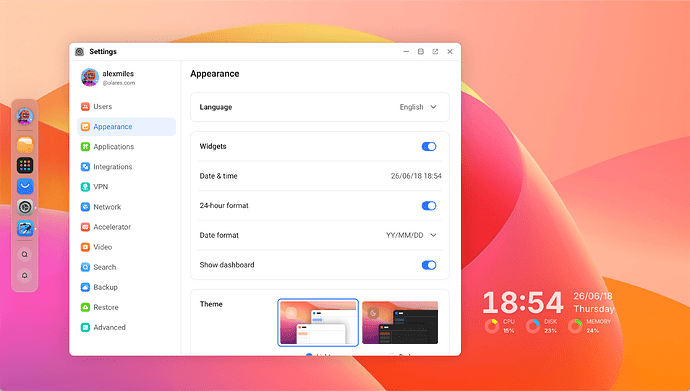Image resolution: width=690 pixels, height=391 pixels.
Task: Toggle the 24-hour format switch
Action: coord(429,205)
